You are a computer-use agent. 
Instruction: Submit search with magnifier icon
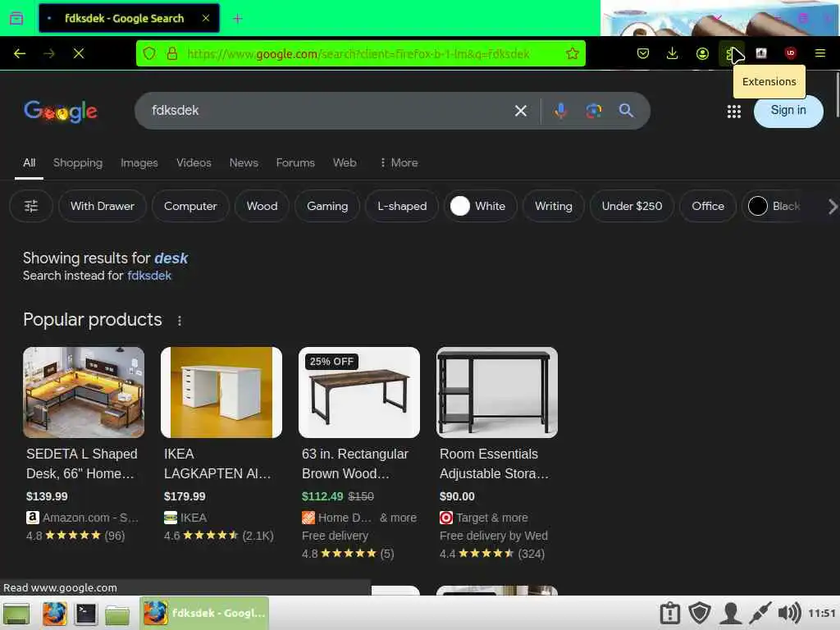[x=626, y=111]
